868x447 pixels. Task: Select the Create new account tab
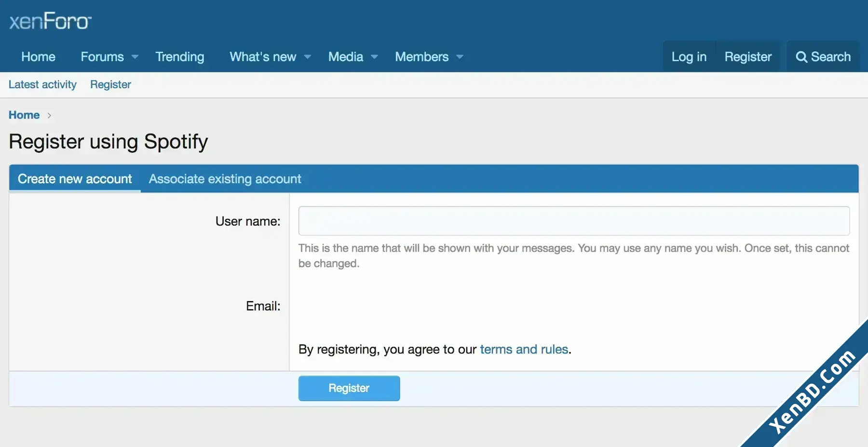coord(75,179)
